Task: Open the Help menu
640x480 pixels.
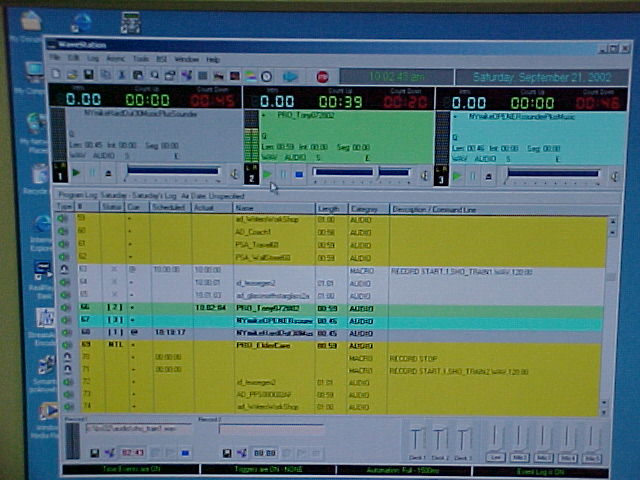Action: click(x=213, y=59)
